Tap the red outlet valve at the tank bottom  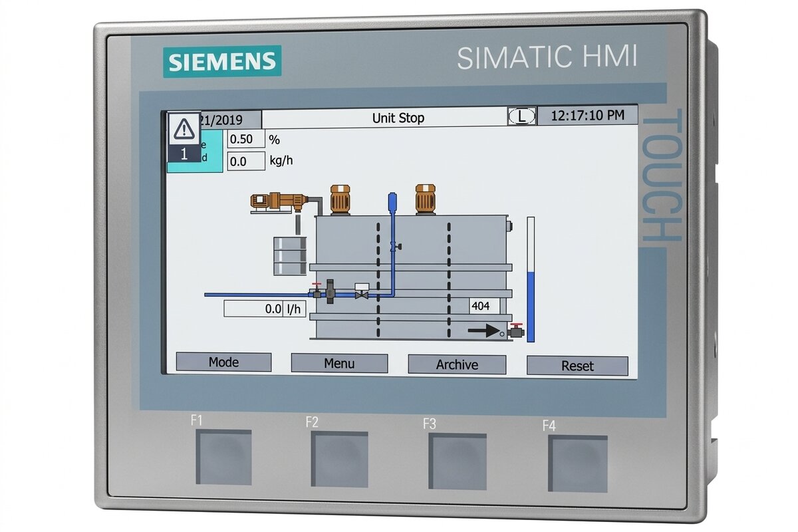516,330
